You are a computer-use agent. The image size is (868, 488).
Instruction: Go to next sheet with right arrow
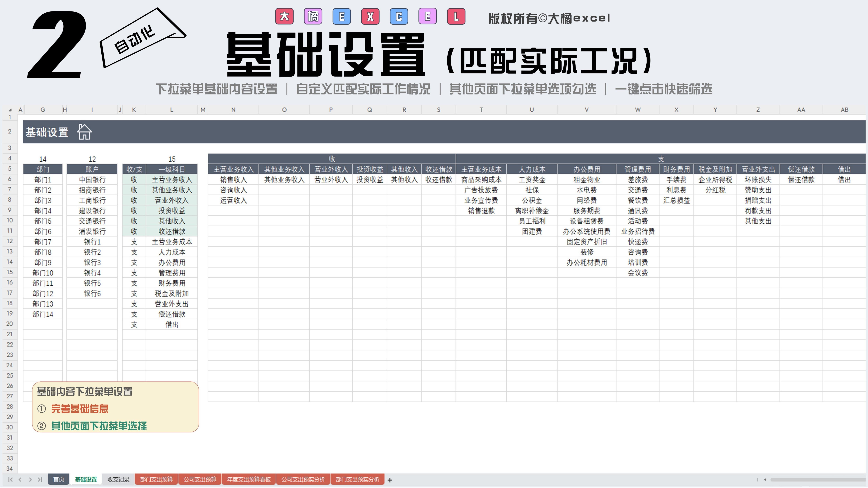click(30, 479)
